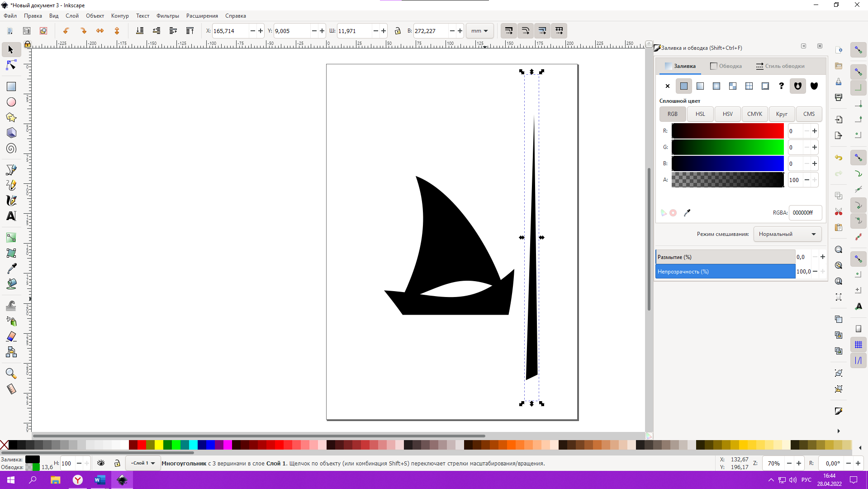
Task: Toggle width and height ratio lock
Action: (398, 31)
